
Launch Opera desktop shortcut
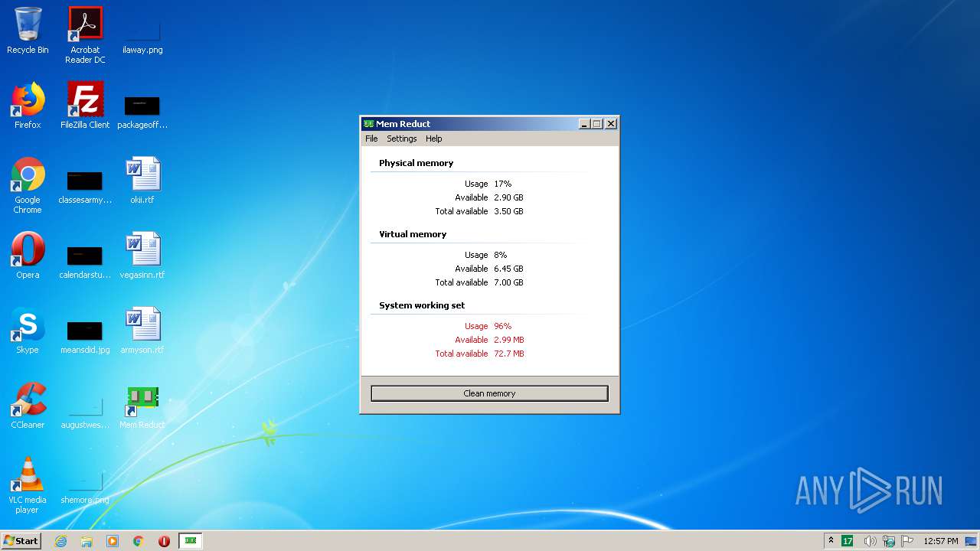(28, 256)
